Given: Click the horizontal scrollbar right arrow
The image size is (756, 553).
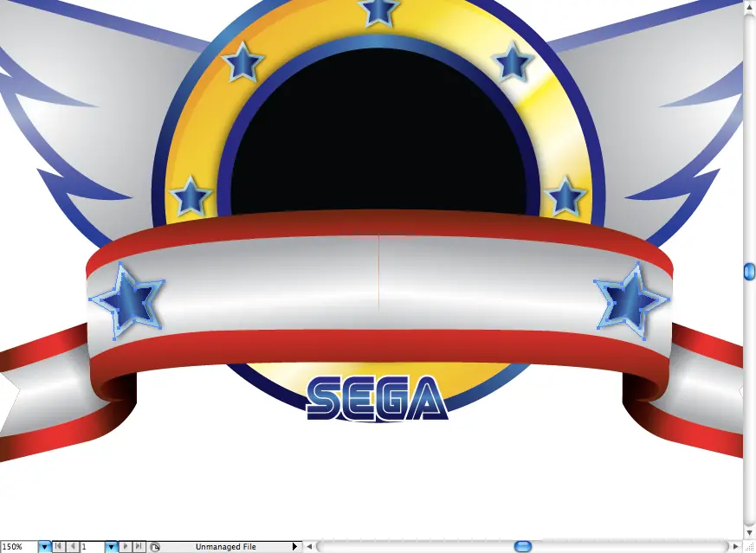Looking at the screenshot, I should 736,546.
